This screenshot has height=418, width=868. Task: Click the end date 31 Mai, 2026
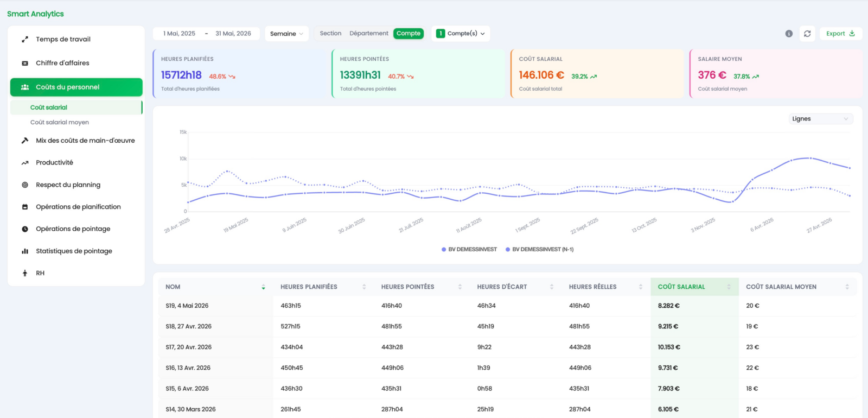233,34
